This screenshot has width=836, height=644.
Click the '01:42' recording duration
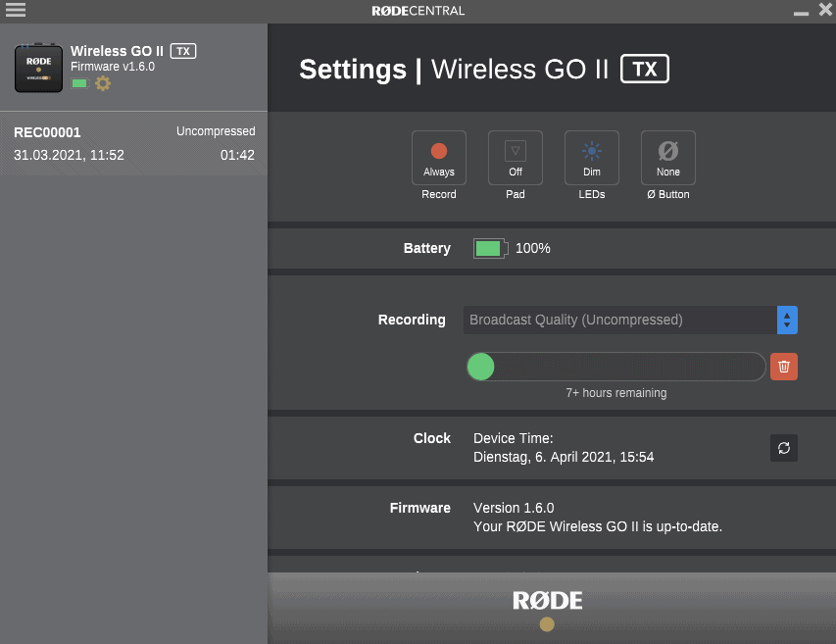pyautogui.click(x=237, y=155)
